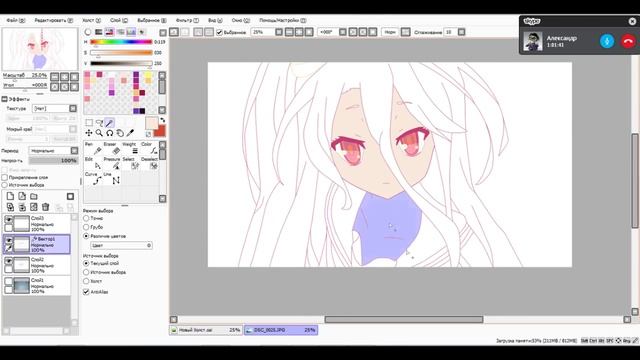This screenshot has height=360, width=640.
Task: Select the move layer tool
Action: [89, 133]
